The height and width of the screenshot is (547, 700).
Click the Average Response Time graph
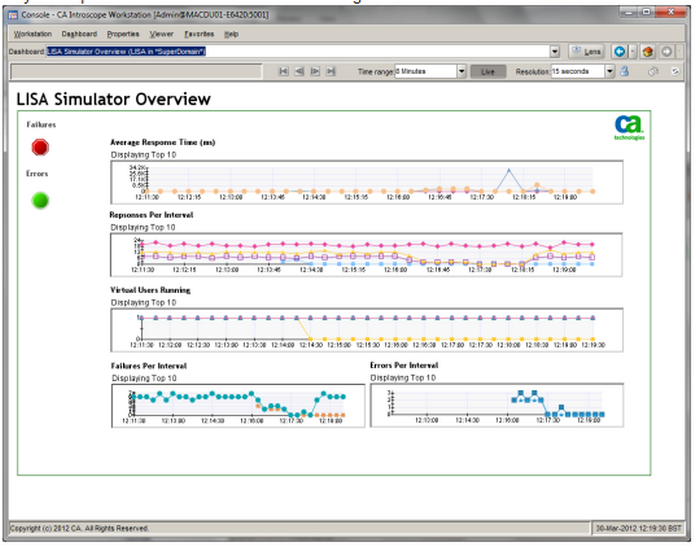(x=367, y=182)
